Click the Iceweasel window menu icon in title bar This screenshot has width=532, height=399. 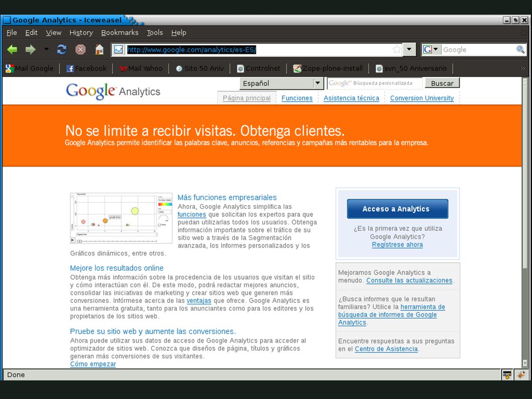pos(7,20)
